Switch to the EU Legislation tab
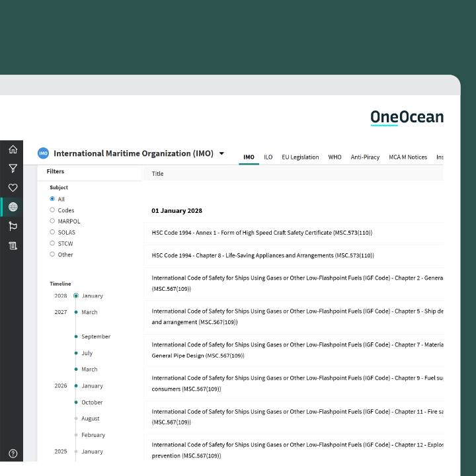This screenshot has height=476, width=476. coord(300,157)
